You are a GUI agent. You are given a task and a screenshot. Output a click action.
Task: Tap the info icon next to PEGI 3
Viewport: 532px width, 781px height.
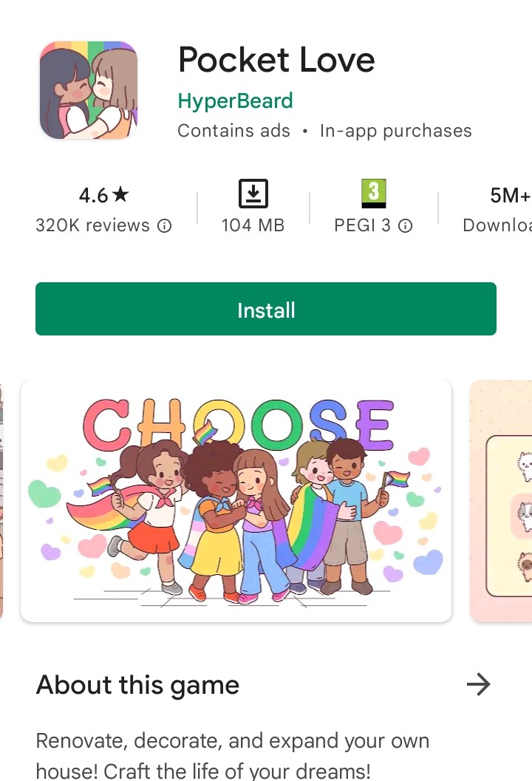(406, 226)
